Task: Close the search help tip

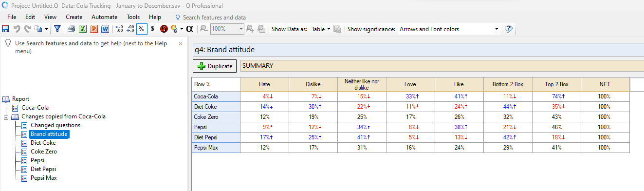Action: click(x=181, y=43)
